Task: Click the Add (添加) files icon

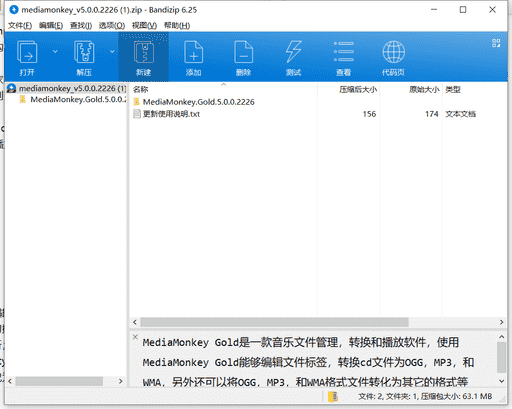Action: pos(193,57)
